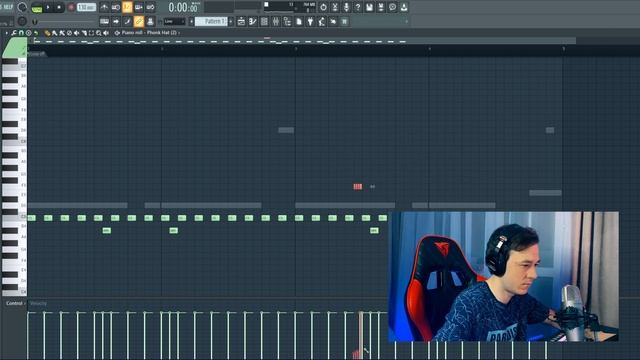
Task: Open audio editor scissors icon
Action: pos(335,7)
